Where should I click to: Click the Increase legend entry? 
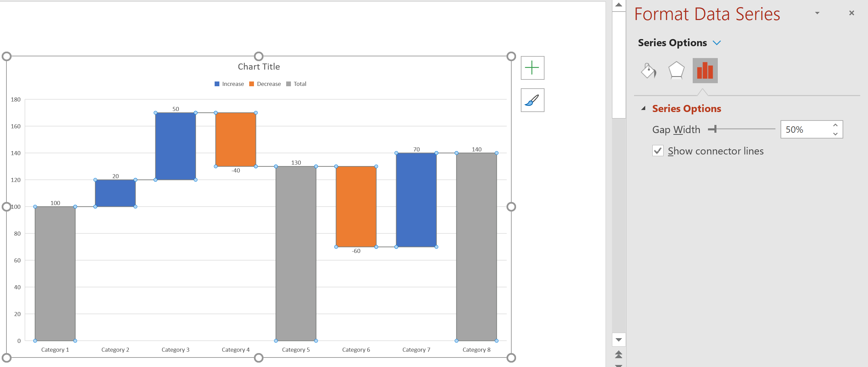[233, 84]
